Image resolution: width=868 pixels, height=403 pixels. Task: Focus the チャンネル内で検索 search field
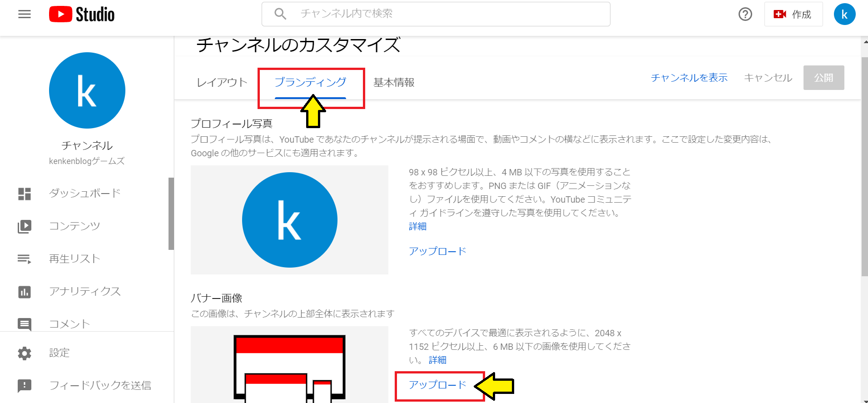[x=436, y=14]
